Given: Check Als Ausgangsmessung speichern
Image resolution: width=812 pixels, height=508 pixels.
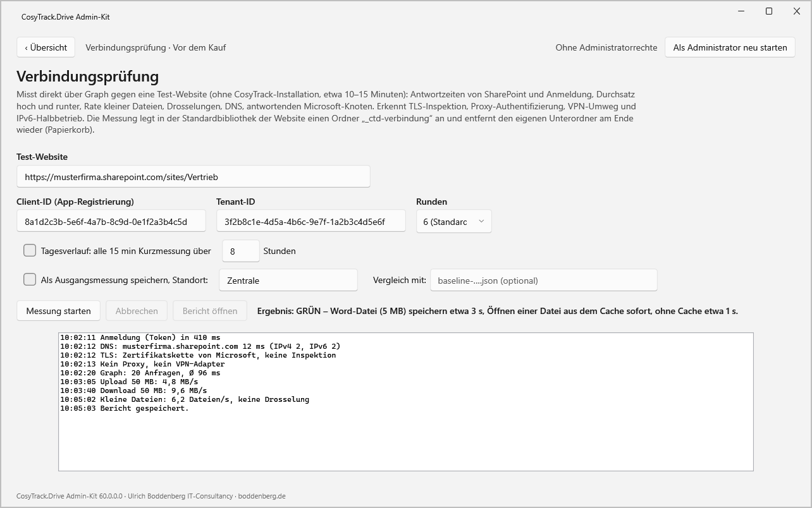Looking at the screenshot, I should click(x=30, y=279).
